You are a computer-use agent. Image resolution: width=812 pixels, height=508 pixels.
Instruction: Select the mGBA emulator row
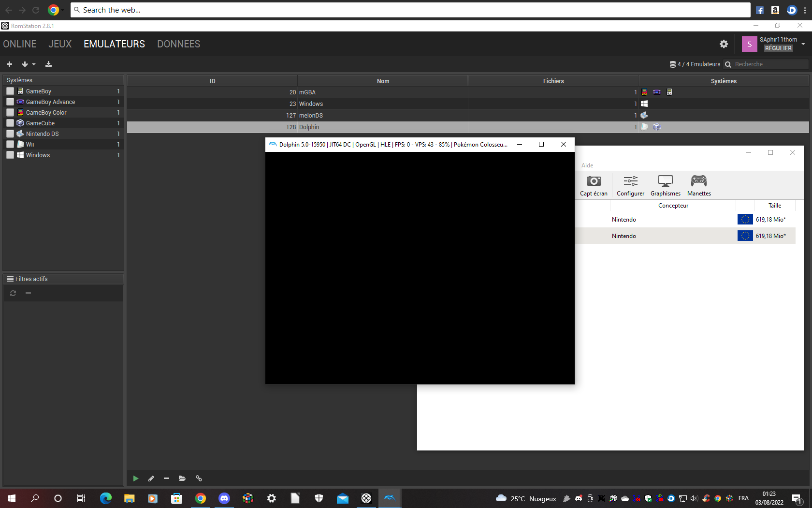point(467,92)
